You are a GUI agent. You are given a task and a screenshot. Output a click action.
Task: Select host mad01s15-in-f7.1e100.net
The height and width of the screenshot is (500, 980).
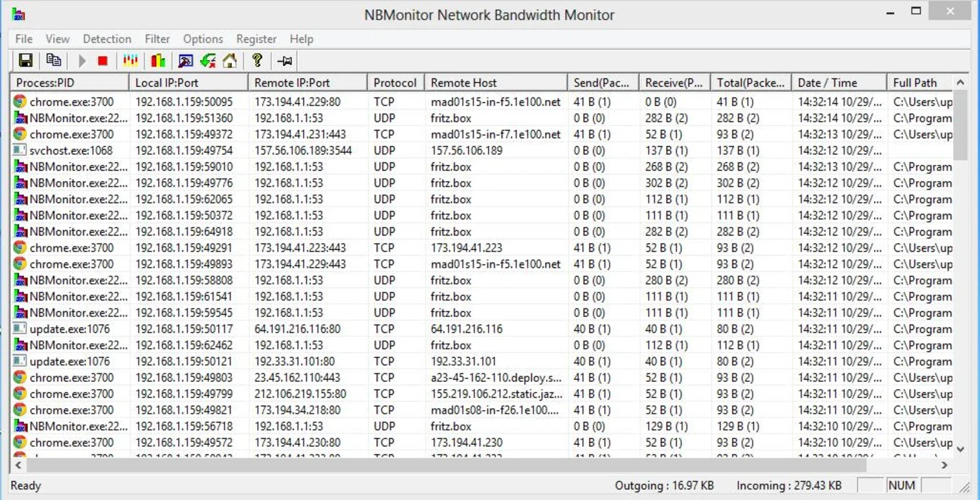(x=495, y=134)
